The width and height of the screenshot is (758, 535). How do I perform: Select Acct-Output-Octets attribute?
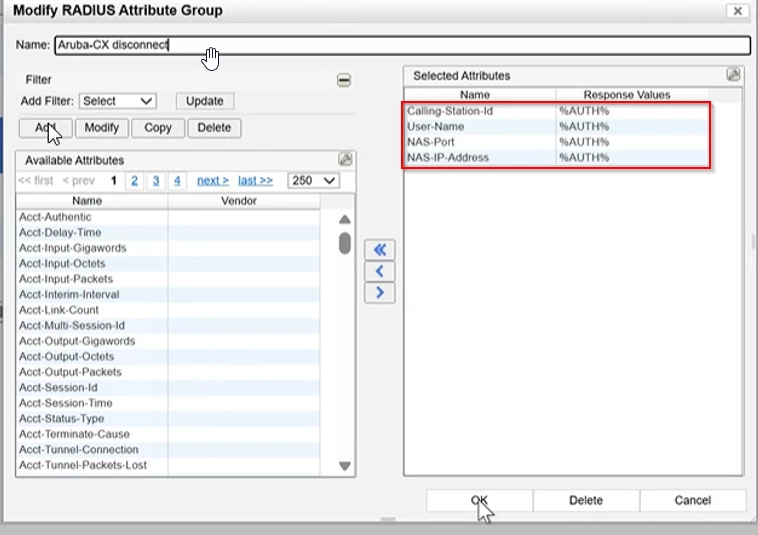168,356
